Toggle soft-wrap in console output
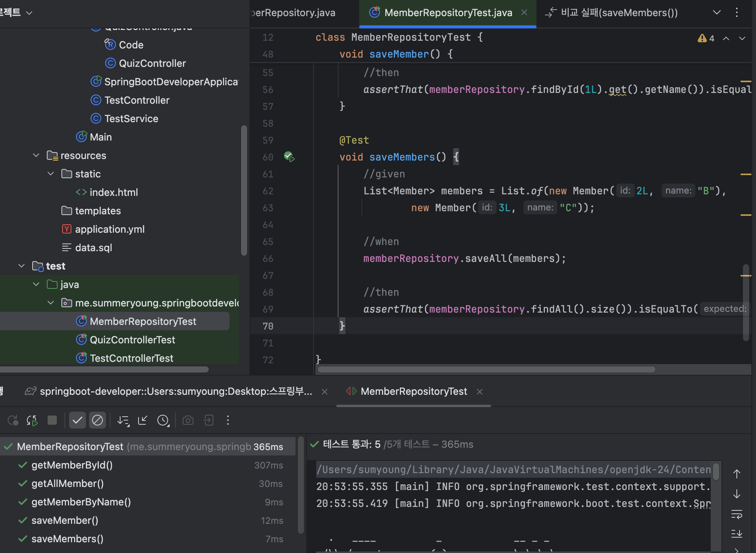Image resolution: width=756 pixels, height=553 pixels. 736,514
